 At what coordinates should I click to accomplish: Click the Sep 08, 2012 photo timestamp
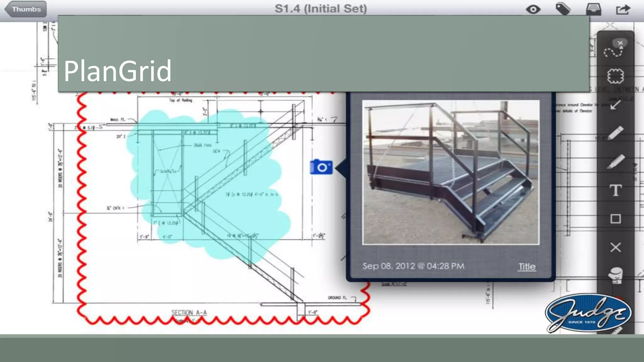(x=413, y=266)
